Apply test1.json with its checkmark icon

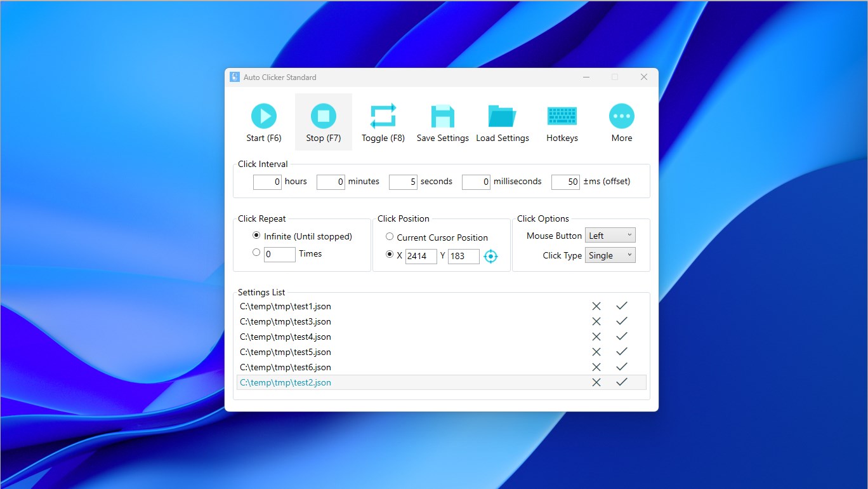pyautogui.click(x=622, y=306)
